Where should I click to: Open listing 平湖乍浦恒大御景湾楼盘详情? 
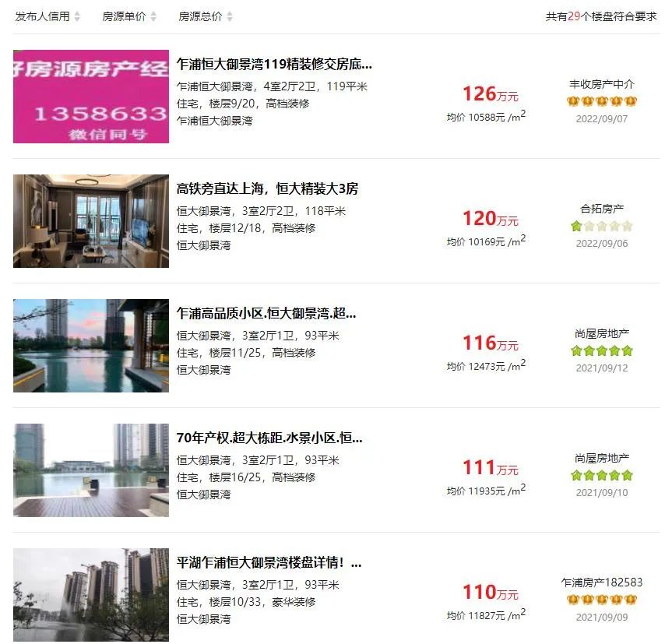coord(269,562)
